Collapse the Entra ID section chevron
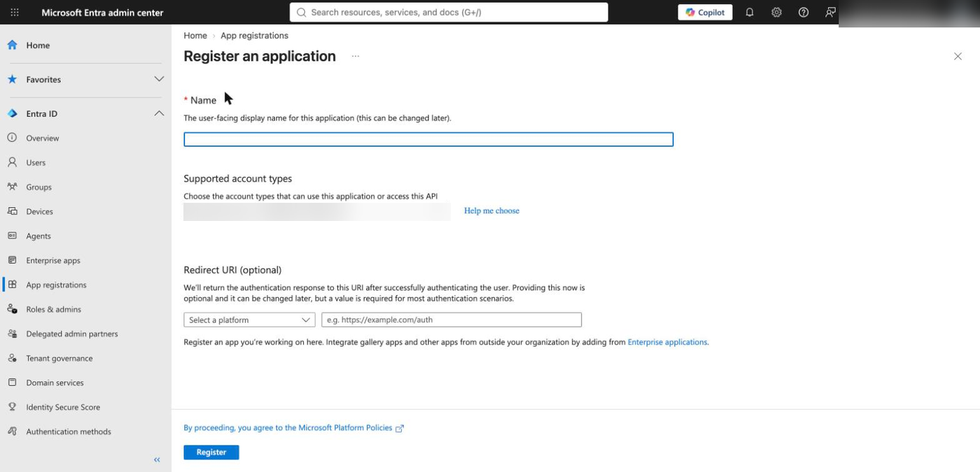Image resolution: width=980 pixels, height=472 pixels. point(159,113)
